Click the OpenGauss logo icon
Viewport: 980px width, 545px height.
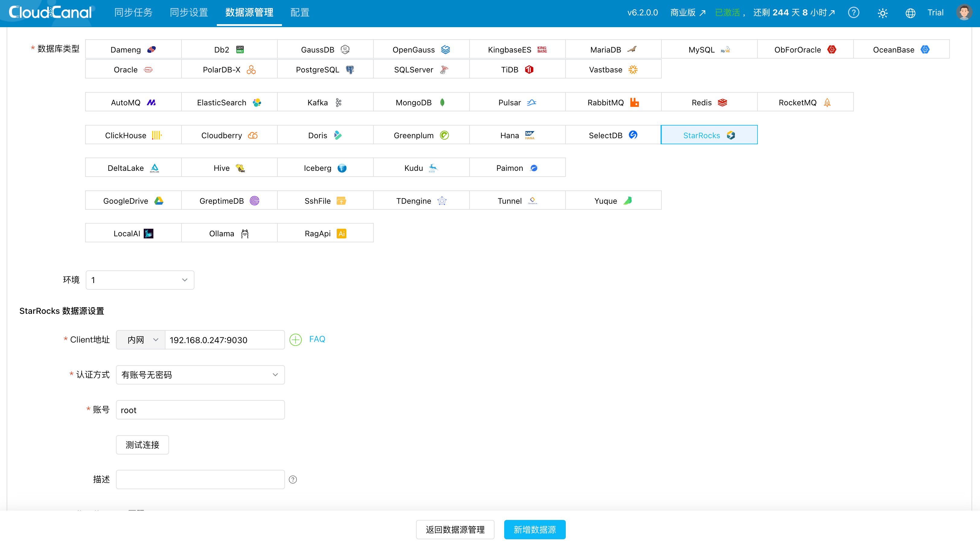[446, 49]
